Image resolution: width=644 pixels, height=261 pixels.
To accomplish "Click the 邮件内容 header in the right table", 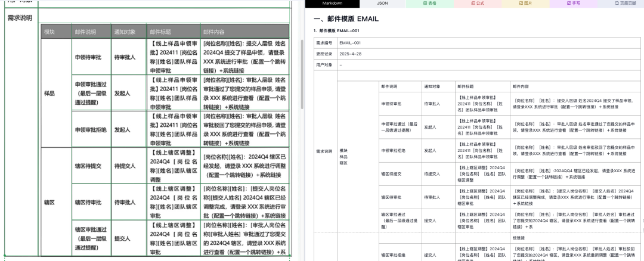I will [x=575, y=86].
